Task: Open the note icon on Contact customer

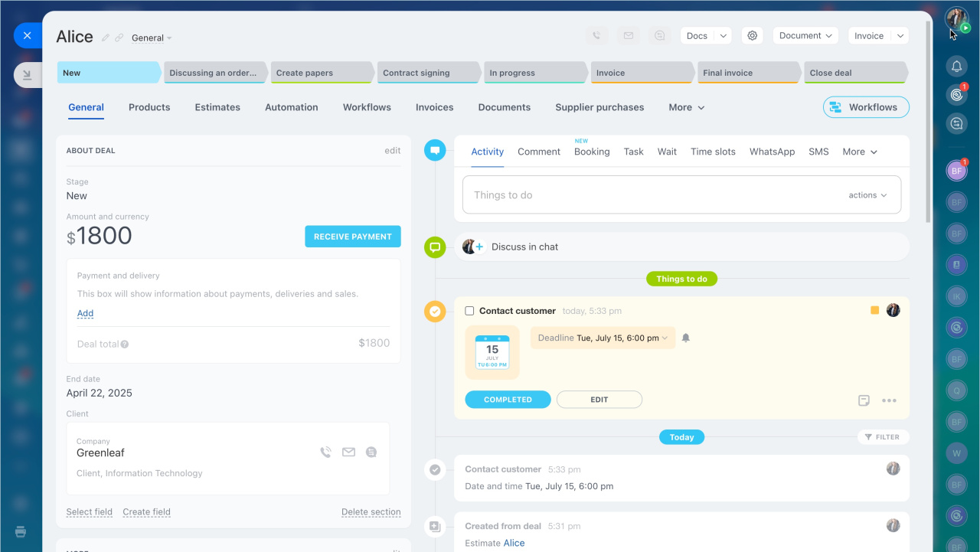Action: (864, 400)
